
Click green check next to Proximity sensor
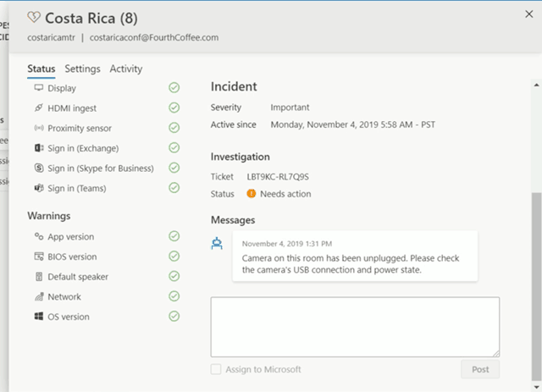pyautogui.click(x=174, y=128)
